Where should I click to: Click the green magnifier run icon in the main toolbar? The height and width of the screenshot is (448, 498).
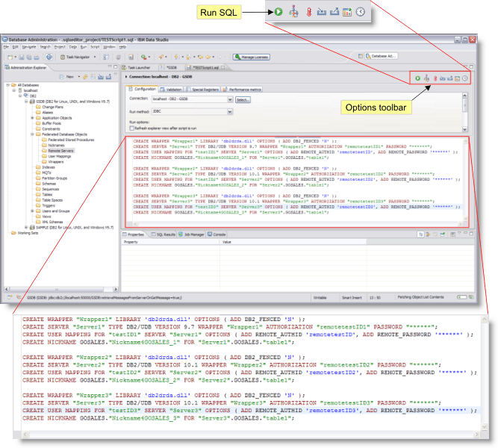click(x=144, y=57)
